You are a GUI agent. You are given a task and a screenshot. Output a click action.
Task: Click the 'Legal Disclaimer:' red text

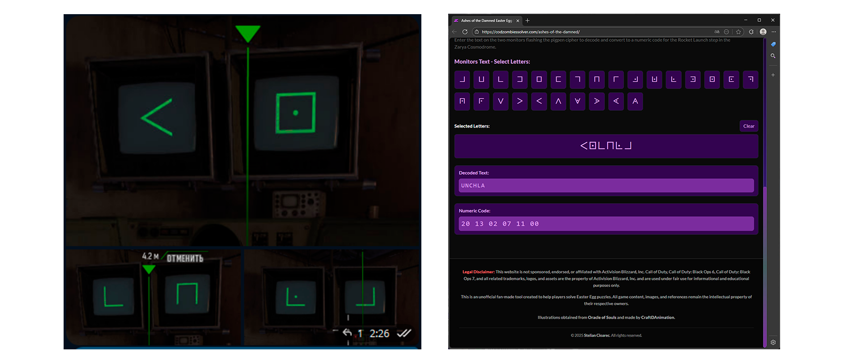point(478,272)
